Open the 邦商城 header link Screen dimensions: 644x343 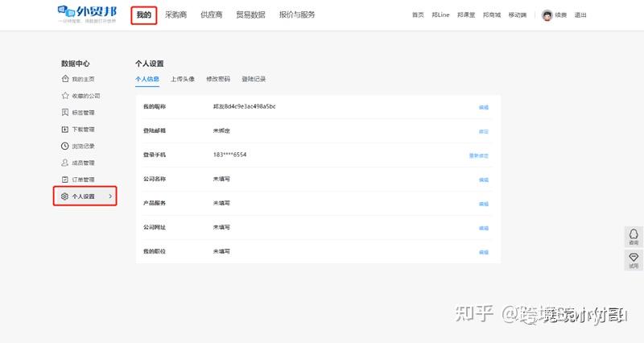tap(492, 14)
